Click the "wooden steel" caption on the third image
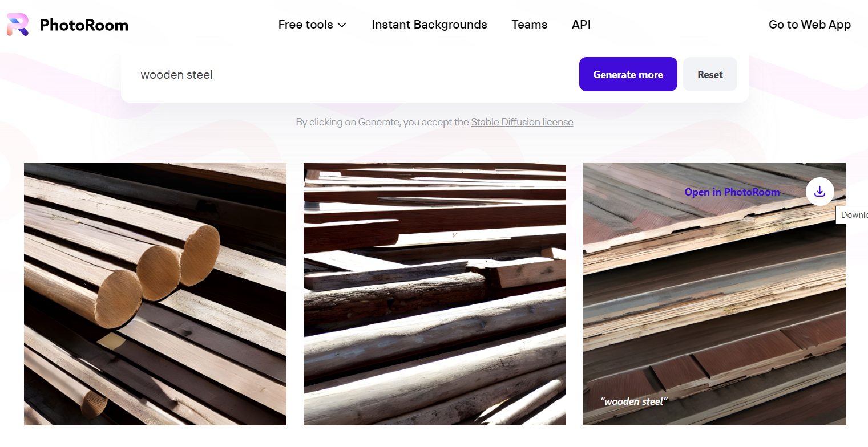 (633, 401)
